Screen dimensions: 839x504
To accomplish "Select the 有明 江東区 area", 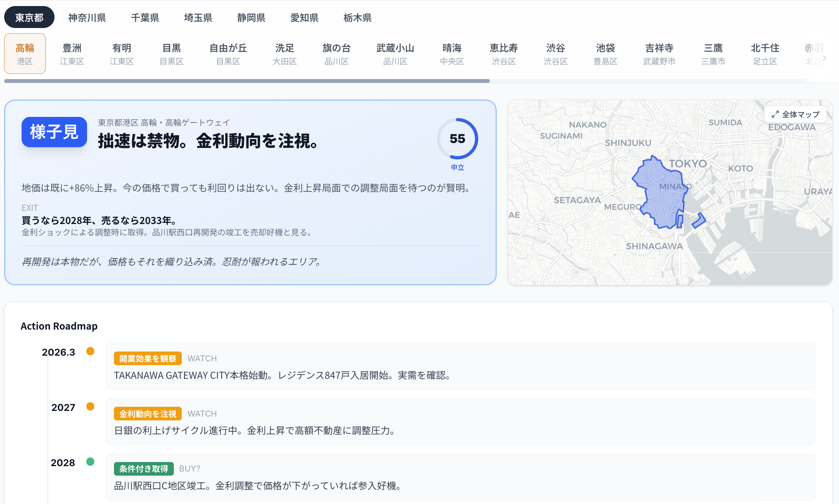I will 122,54.
